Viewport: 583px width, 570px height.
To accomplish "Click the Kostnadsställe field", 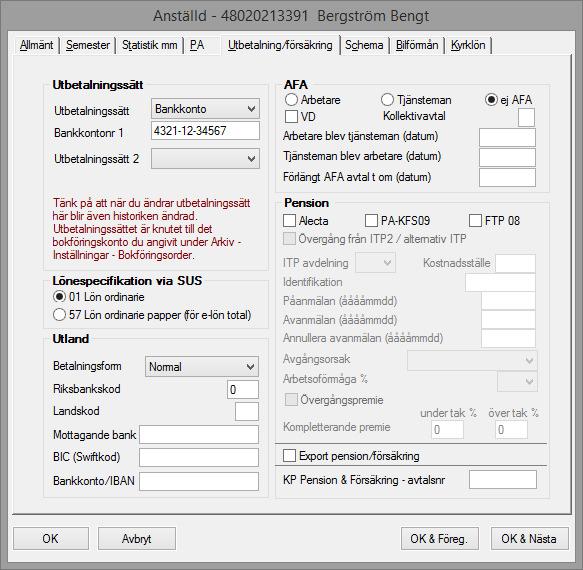I will pos(516,263).
